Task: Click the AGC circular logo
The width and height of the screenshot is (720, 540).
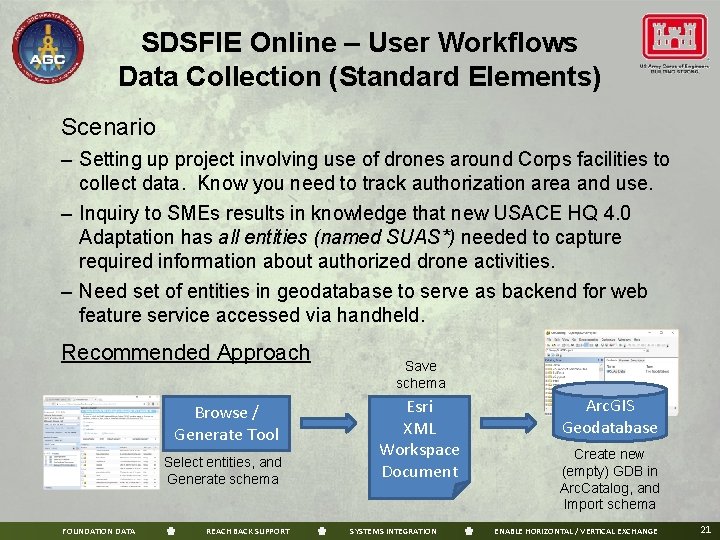Action: click(x=48, y=48)
